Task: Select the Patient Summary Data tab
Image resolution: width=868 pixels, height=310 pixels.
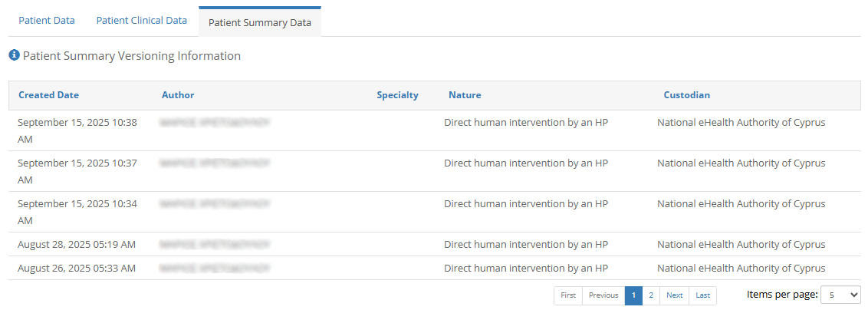Action: pyautogui.click(x=260, y=22)
